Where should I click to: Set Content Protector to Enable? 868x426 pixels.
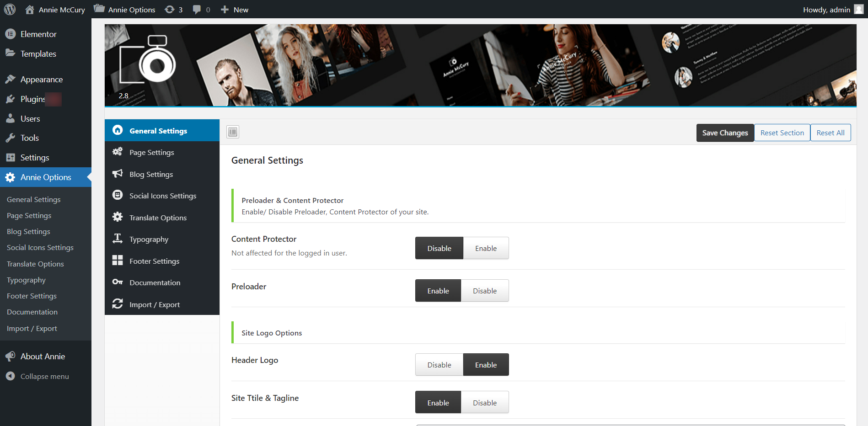pos(486,248)
